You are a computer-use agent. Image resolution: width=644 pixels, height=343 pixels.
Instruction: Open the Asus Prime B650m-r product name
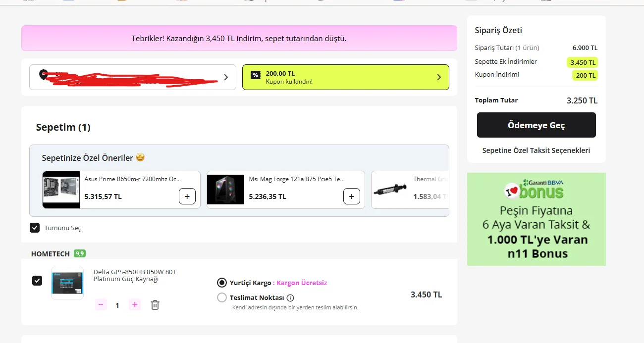(133, 179)
